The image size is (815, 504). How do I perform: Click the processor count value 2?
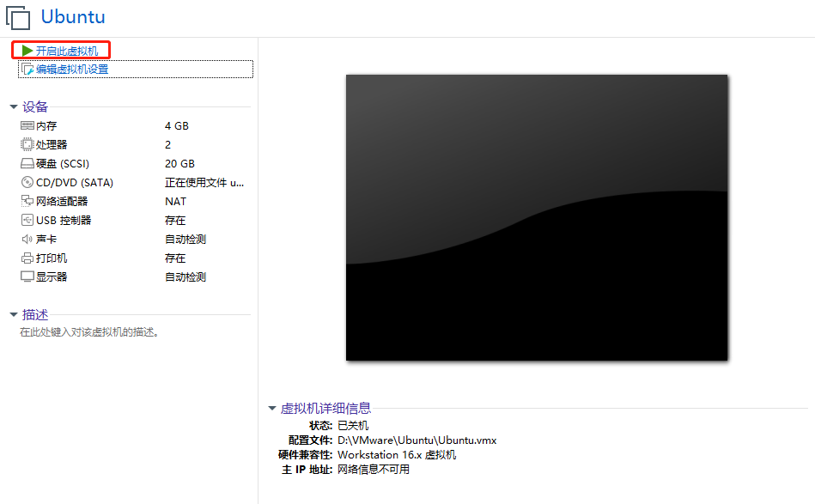[167, 144]
